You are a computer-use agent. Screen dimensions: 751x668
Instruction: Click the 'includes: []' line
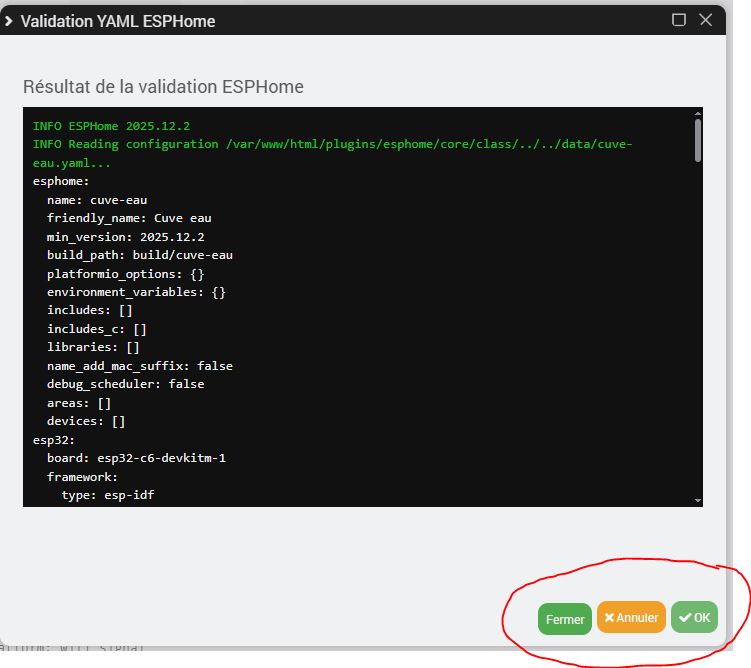pos(90,310)
